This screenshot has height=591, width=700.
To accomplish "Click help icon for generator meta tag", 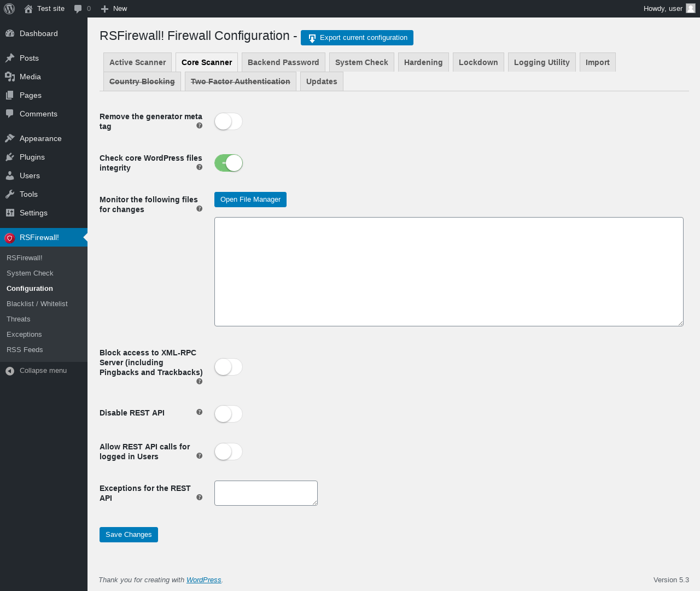I will click(x=200, y=126).
